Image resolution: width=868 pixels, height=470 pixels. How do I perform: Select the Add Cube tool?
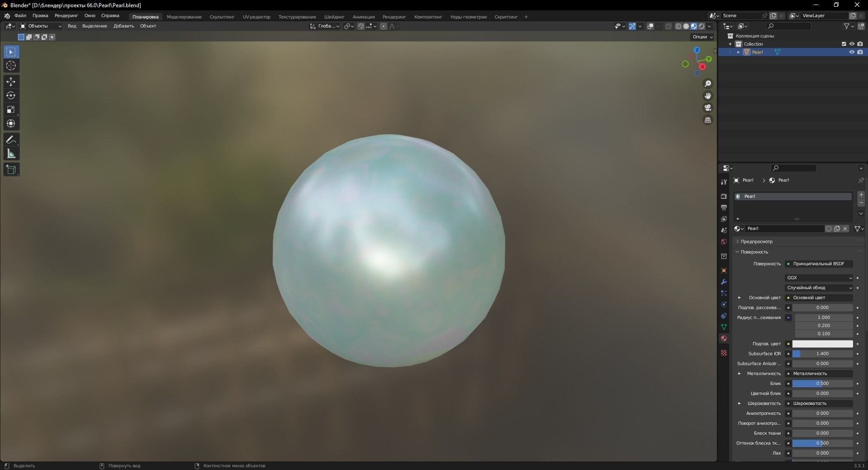(11, 170)
